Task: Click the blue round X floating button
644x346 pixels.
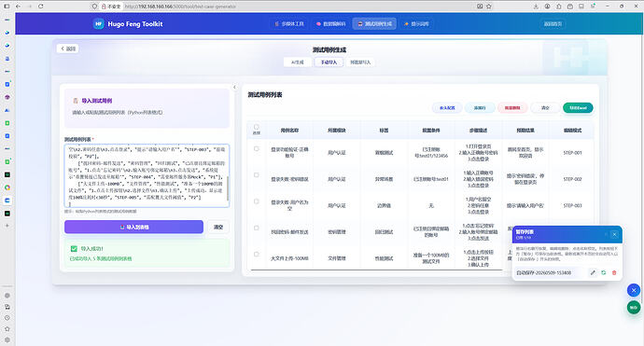Action: pyautogui.click(x=634, y=290)
